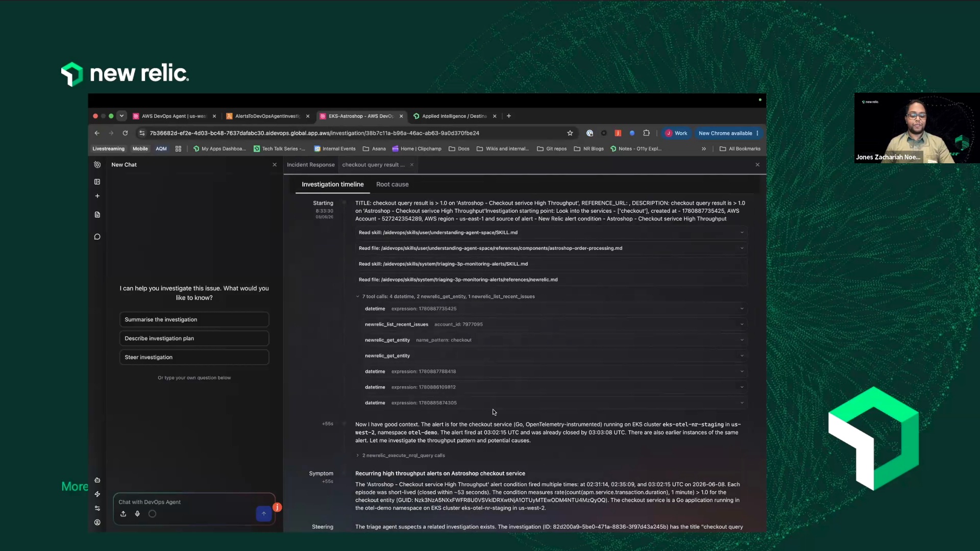Click the blue circle extension icon in the toolbar

tap(632, 133)
